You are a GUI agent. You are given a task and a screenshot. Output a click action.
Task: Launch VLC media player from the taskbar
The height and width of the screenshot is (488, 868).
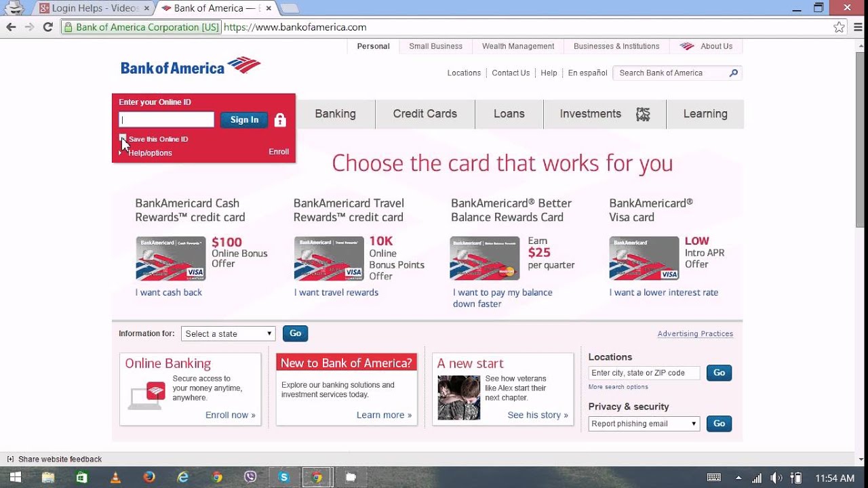point(116,477)
